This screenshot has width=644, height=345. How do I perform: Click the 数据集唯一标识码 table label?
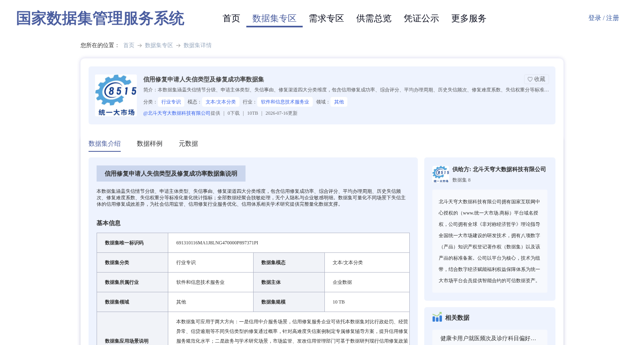coord(124,243)
